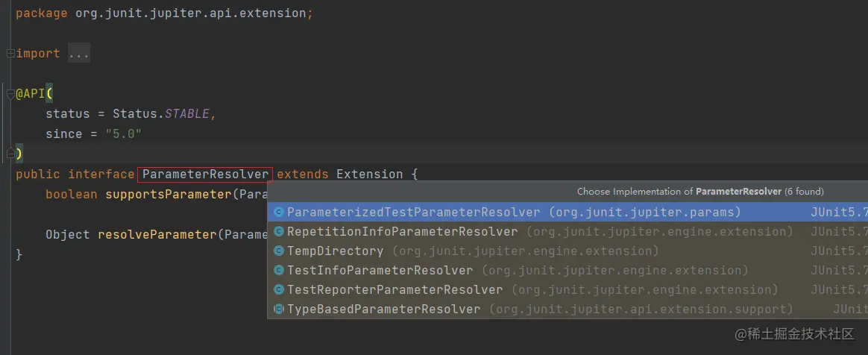
Task: Click class icon beside TempDirectory
Action: click(279, 251)
